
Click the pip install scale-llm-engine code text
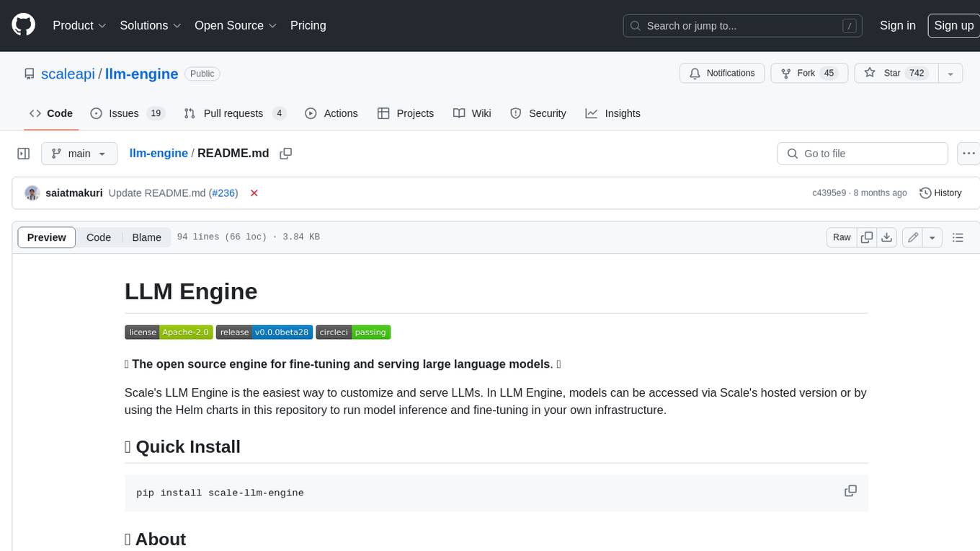(220, 493)
